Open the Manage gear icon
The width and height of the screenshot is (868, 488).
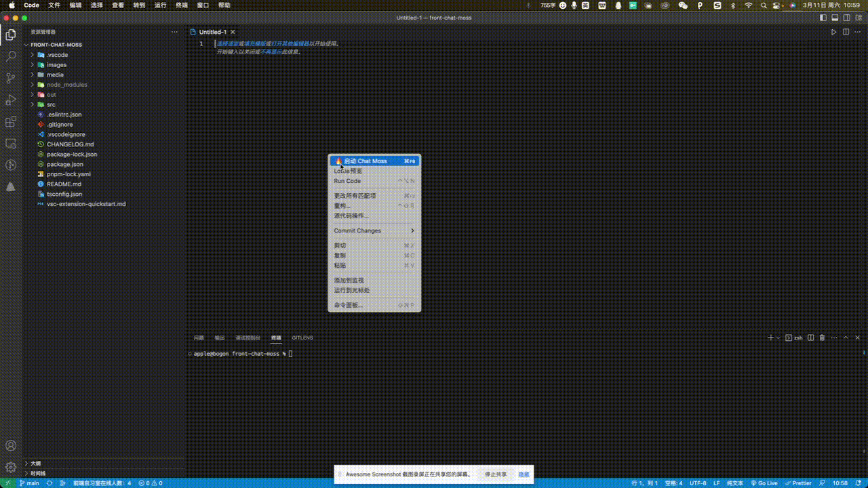click(x=11, y=467)
